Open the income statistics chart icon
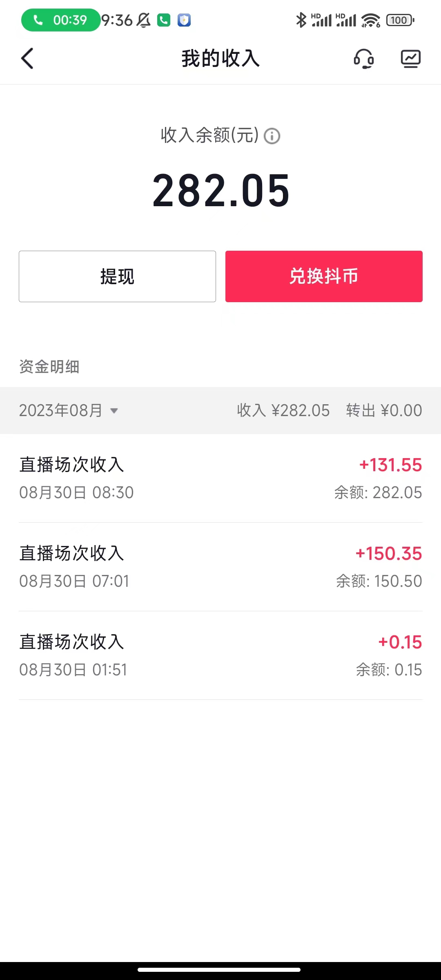 point(410,58)
